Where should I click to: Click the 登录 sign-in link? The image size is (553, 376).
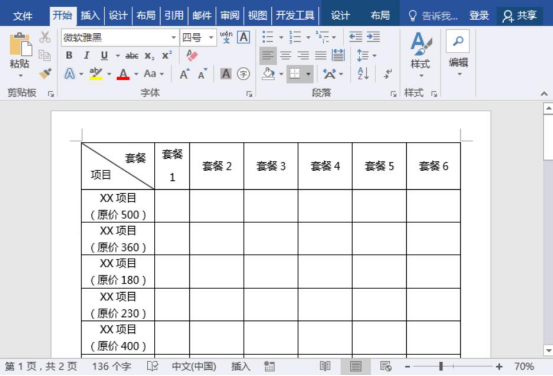479,16
